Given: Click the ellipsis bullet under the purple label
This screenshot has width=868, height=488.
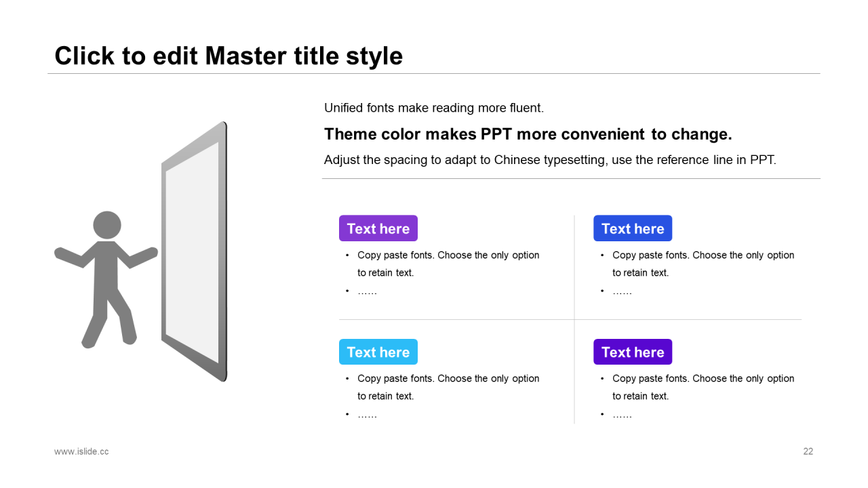Looking at the screenshot, I should tap(367, 291).
